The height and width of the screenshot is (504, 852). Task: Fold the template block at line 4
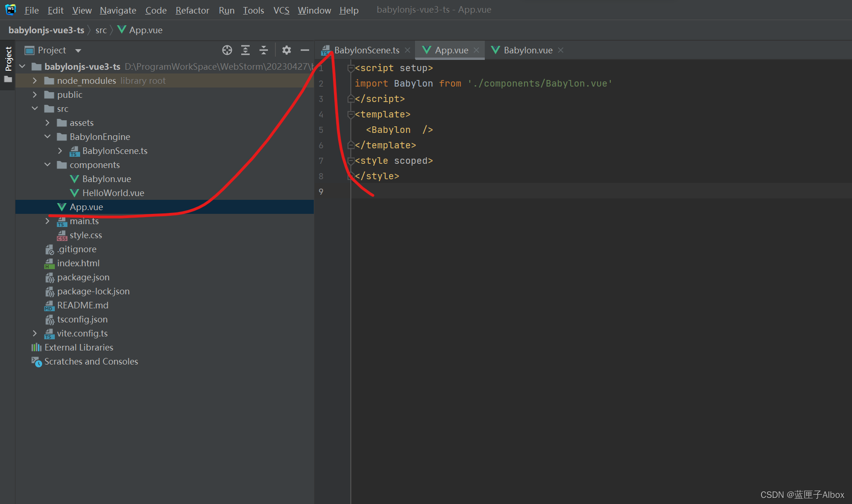tap(350, 115)
